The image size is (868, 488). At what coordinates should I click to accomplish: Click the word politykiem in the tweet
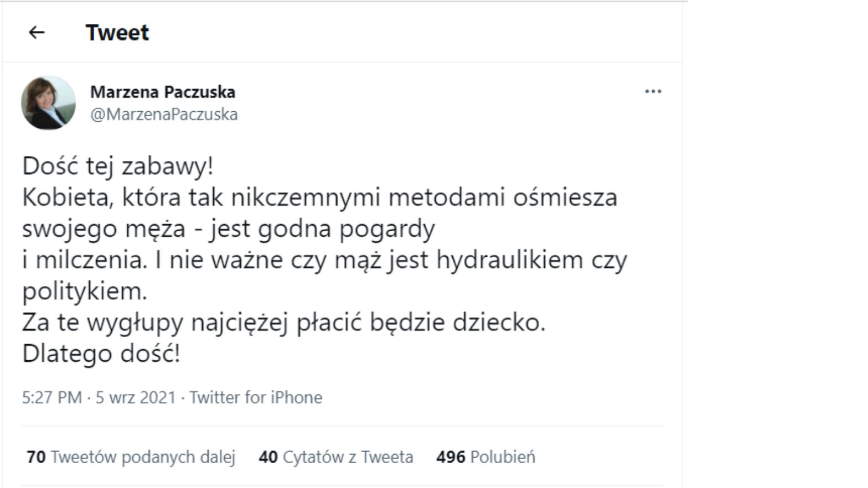[x=84, y=292]
